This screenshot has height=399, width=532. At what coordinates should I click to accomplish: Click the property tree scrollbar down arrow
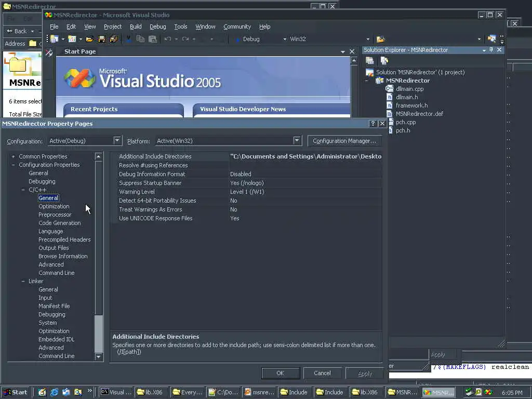[x=98, y=356]
